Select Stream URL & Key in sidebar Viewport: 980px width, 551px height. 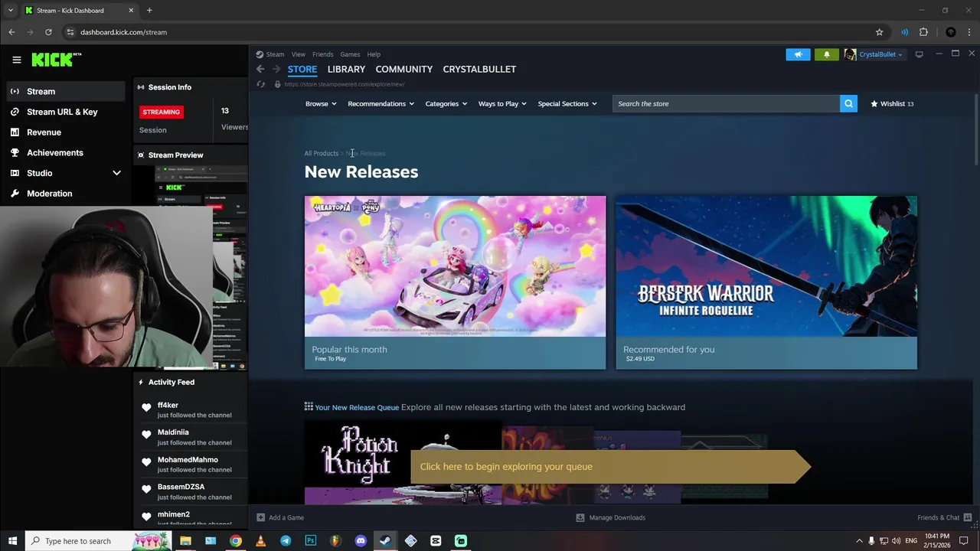click(x=64, y=112)
